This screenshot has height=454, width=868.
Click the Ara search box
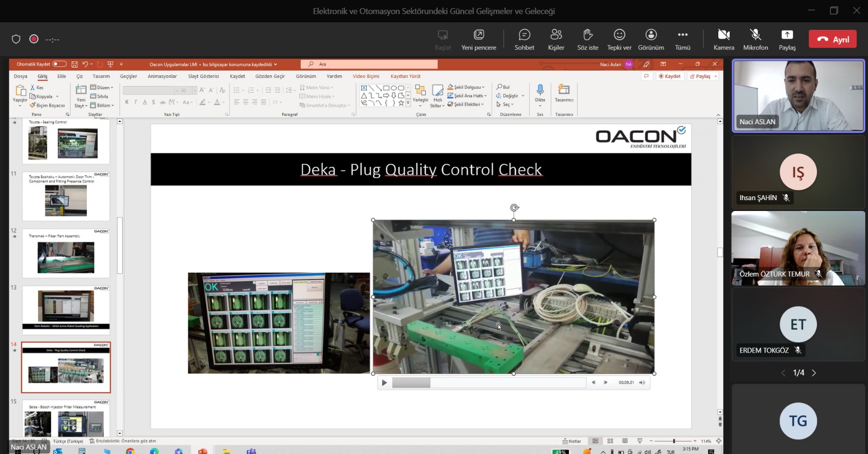pyautogui.click(x=368, y=64)
